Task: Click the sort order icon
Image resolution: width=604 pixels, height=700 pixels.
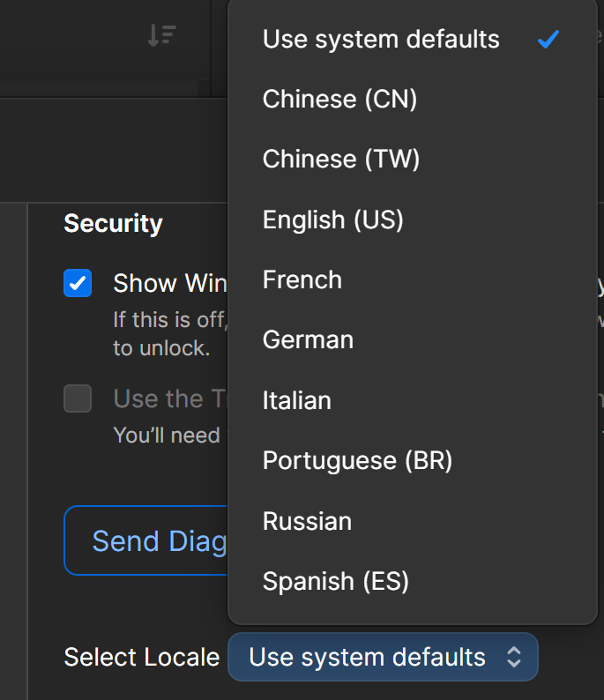Action: click(161, 35)
